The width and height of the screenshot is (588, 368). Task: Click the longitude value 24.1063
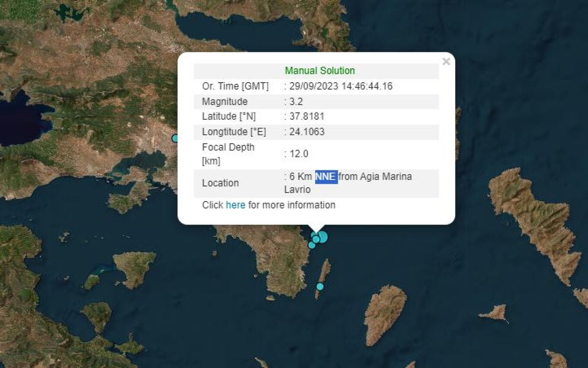pos(307,132)
